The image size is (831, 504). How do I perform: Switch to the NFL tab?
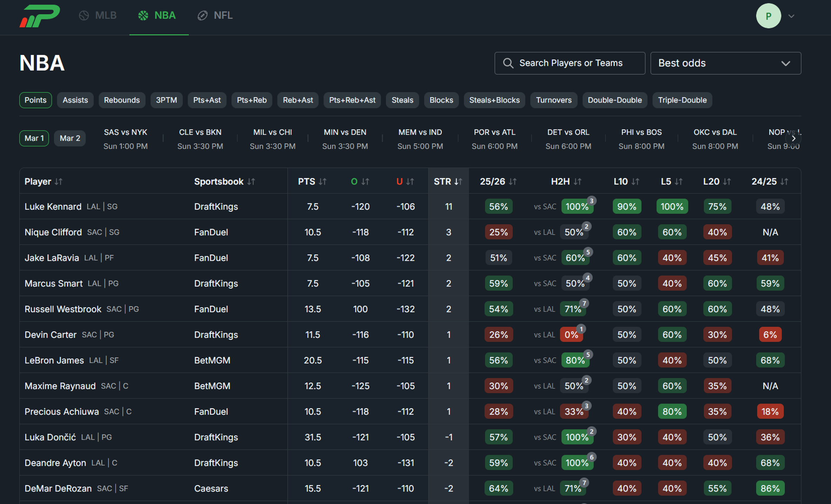point(215,15)
